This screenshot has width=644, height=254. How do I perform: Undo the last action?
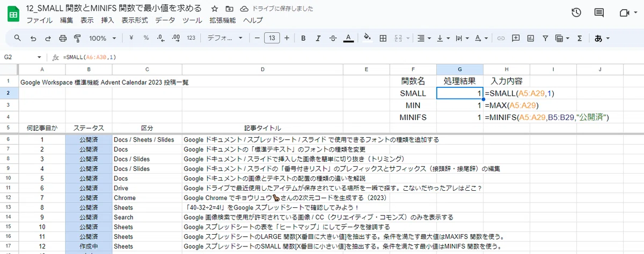click(x=33, y=38)
